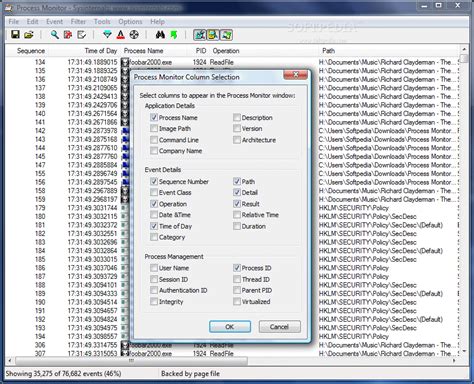Click the foobar2000.exe icon in row 307

pos(125,353)
